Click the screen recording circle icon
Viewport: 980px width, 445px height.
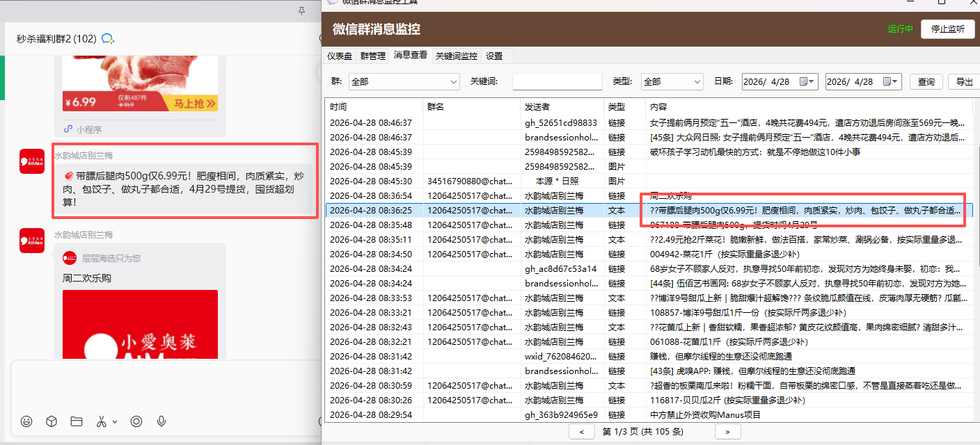click(136, 421)
